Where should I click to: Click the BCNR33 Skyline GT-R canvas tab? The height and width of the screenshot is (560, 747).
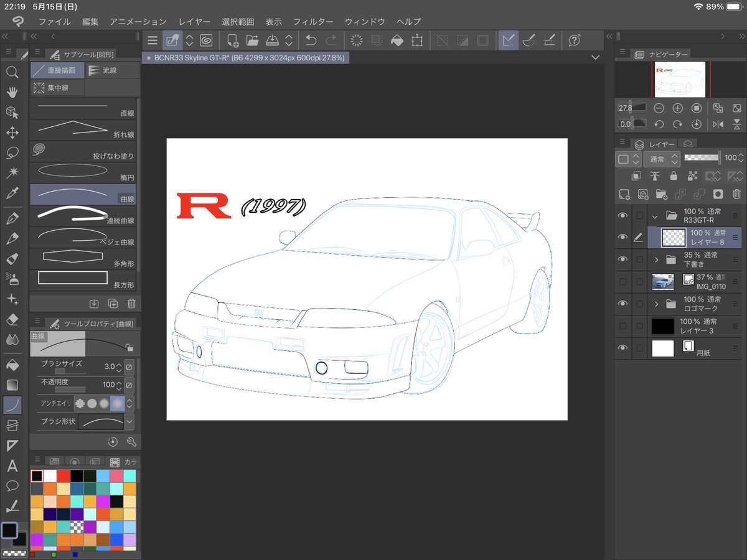[x=246, y=57]
